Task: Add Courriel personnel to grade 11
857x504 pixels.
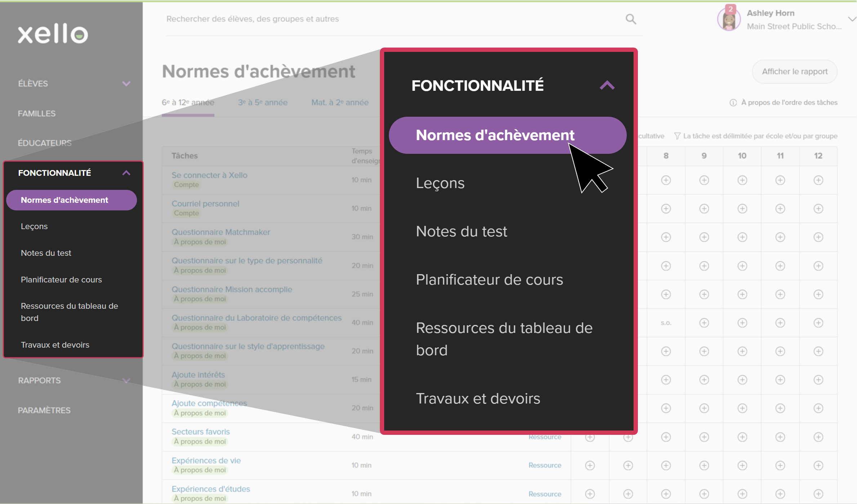Action: [x=780, y=209]
